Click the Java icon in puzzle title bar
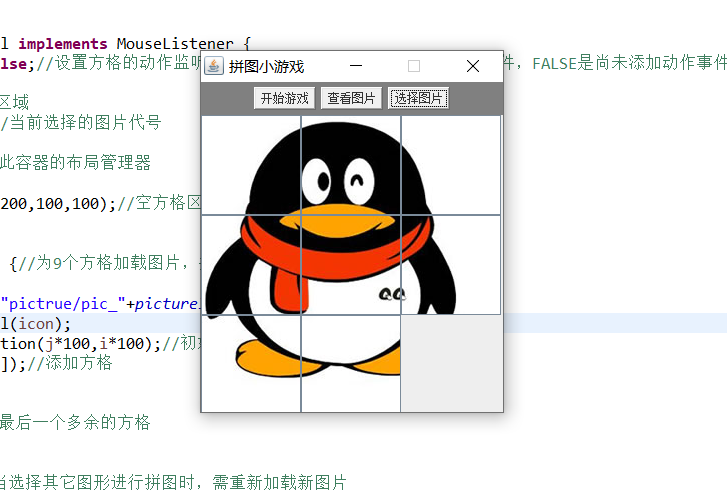 coord(214,66)
